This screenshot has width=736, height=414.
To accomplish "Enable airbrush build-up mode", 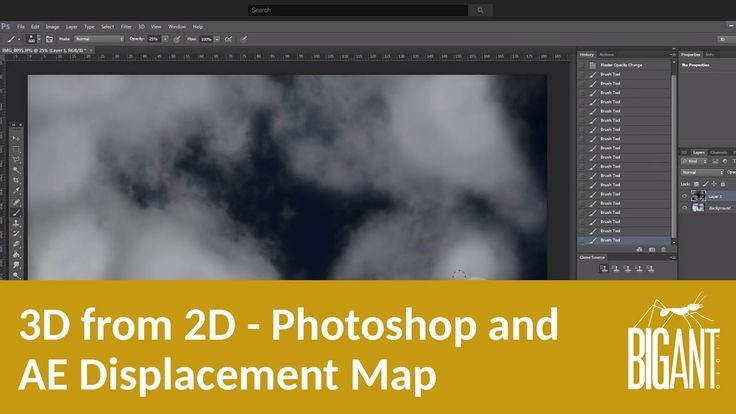I will (229, 39).
